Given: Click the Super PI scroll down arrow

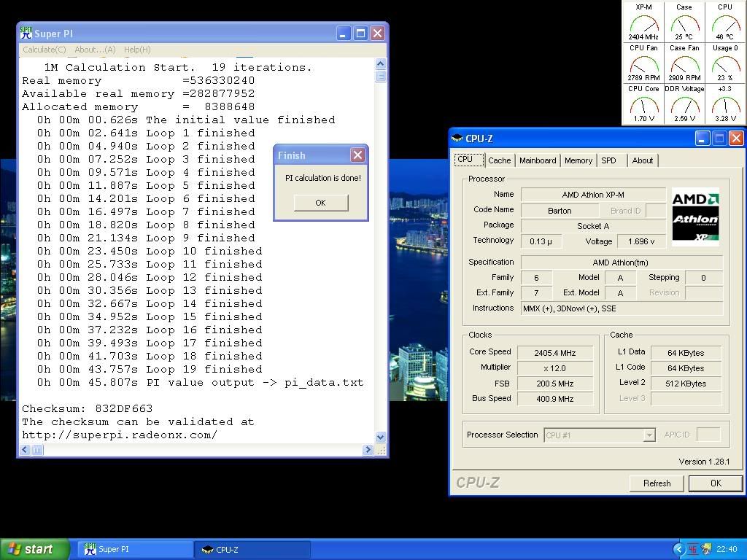Looking at the screenshot, I should 380,437.
